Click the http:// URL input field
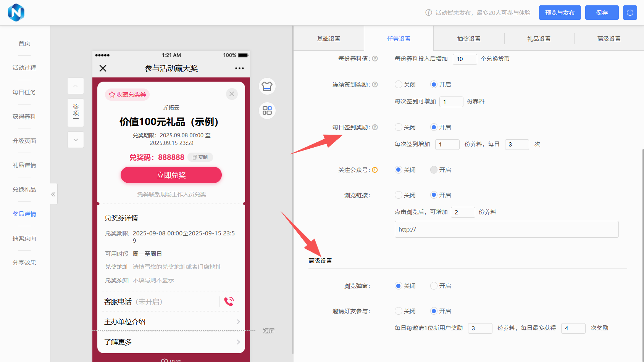Viewport: 644px width, 362px height. click(506, 230)
